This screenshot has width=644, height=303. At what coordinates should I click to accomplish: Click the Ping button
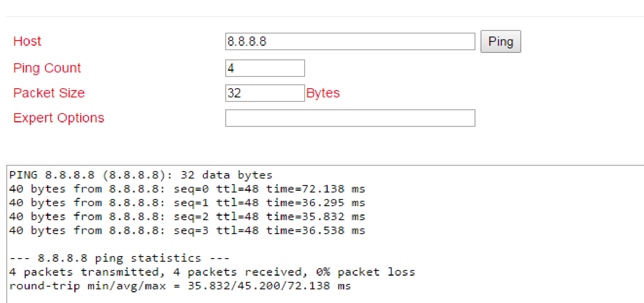coord(500,42)
